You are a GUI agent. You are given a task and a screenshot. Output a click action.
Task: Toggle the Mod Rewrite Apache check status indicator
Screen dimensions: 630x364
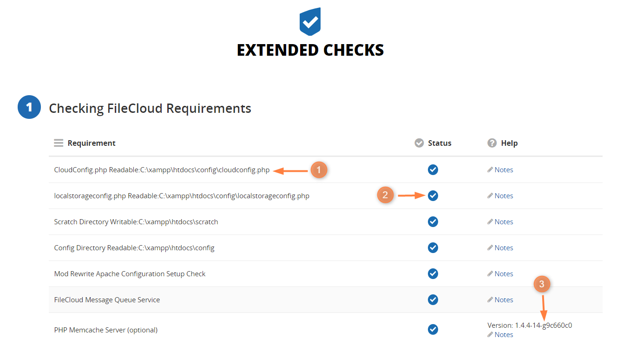433,273
